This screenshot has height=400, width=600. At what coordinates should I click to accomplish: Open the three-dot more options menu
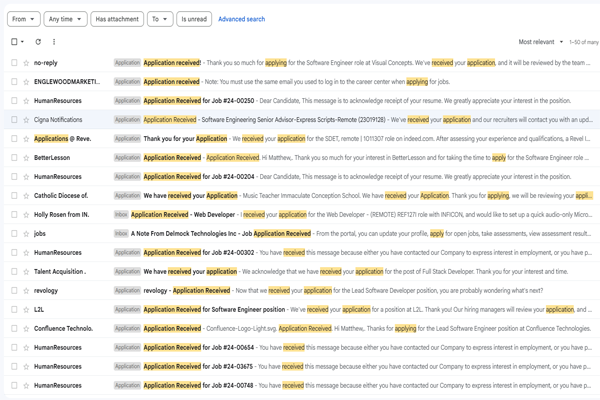(x=54, y=42)
